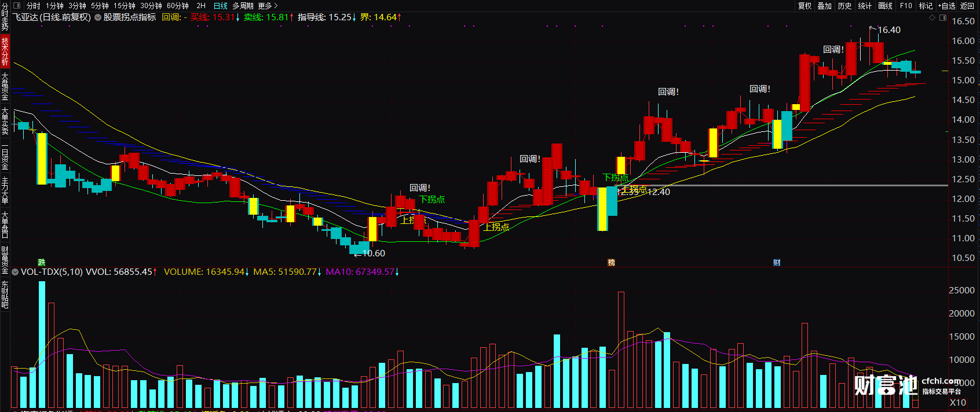The height and width of the screenshot is (412, 980).
Task: Open the 大单盘口 sidebar tab
Action: click(x=5, y=225)
